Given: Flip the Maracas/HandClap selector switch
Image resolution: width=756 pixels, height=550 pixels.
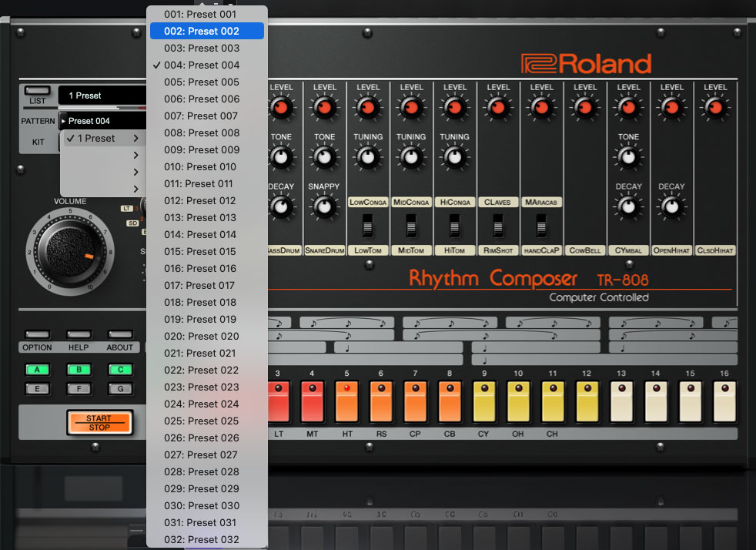Looking at the screenshot, I should [541, 225].
